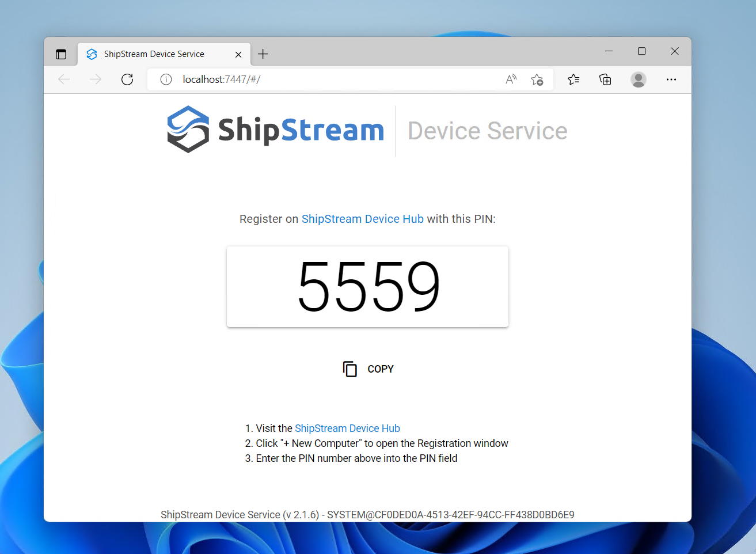Add this page to favorites
Image resolution: width=756 pixels, height=554 pixels.
point(537,79)
